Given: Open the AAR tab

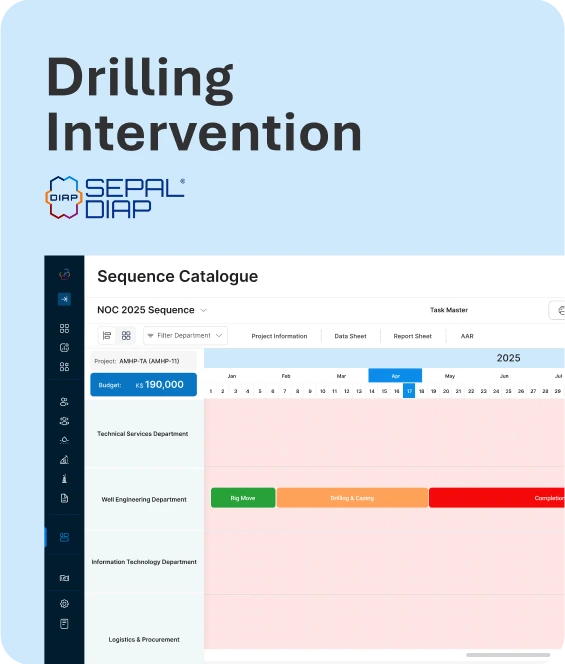Looking at the screenshot, I should click(x=467, y=336).
